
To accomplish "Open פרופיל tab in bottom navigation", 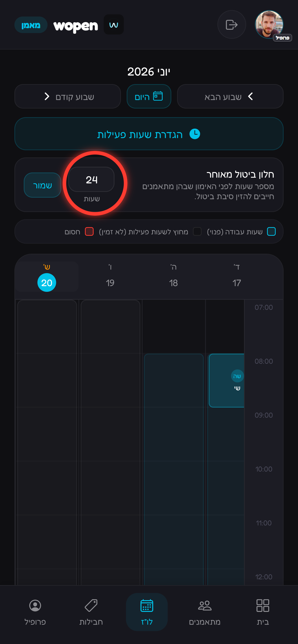I will (35, 612).
